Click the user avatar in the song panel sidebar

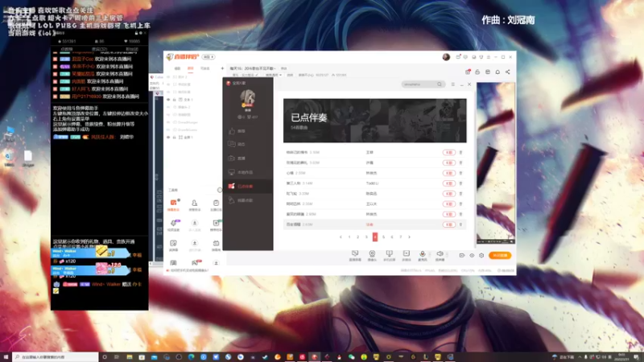click(x=248, y=97)
